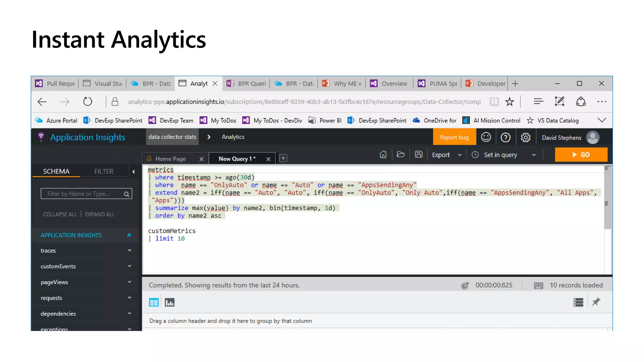Click the column layout icon in results
This screenshot has width=644, height=362.
point(578,302)
